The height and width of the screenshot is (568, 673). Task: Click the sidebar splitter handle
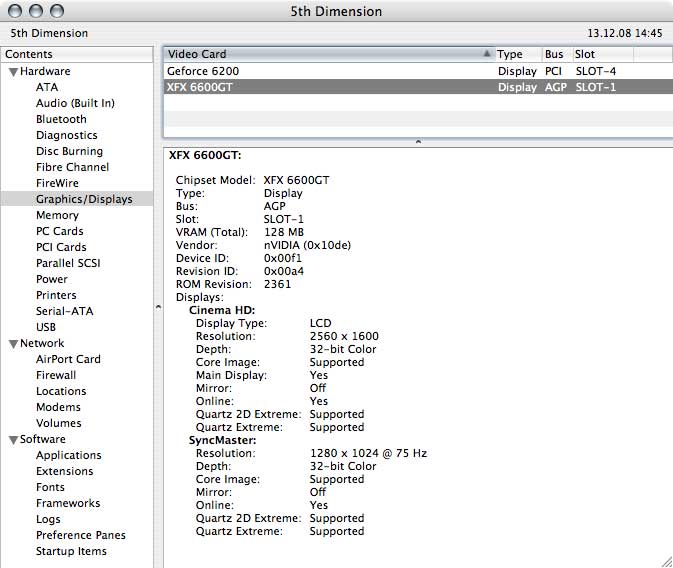(x=157, y=307)
